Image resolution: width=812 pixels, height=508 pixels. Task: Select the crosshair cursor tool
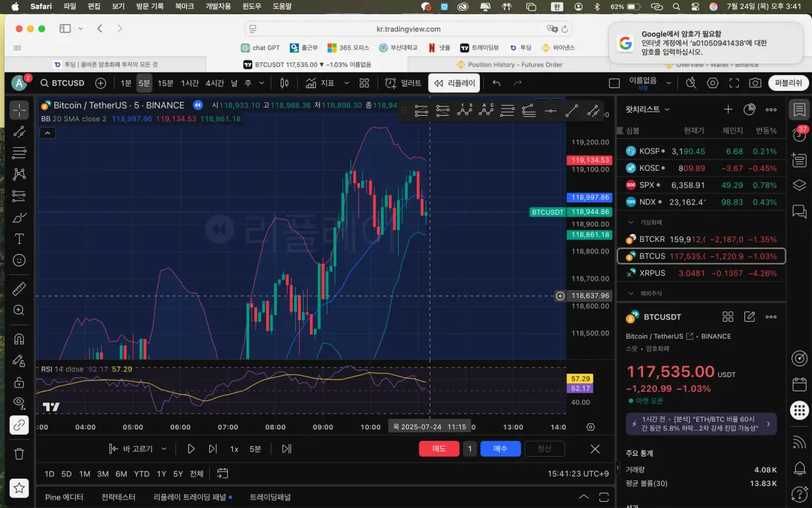tap(19, 110)
